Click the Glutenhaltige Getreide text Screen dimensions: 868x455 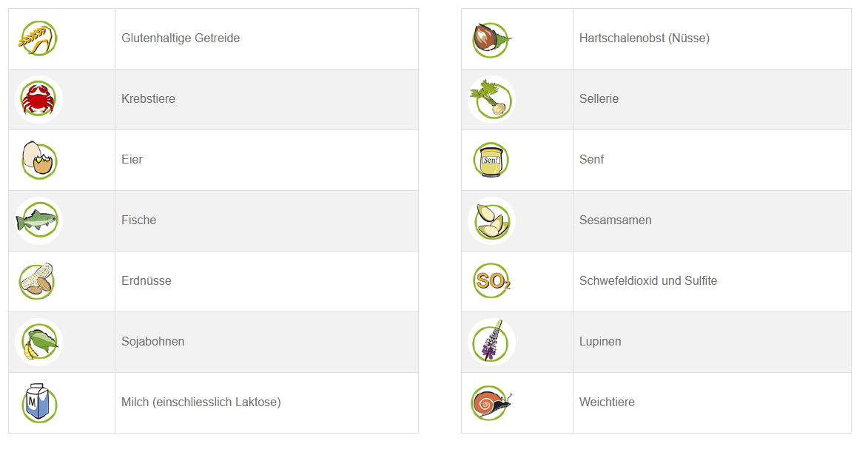[x=181, y=38]
